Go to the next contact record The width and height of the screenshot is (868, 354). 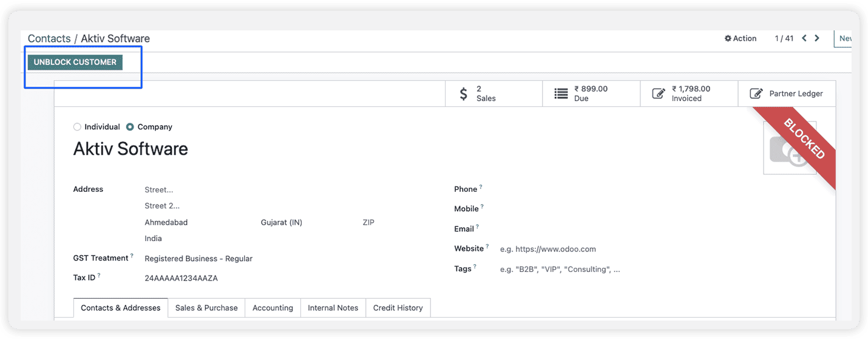tap(817, 38)
